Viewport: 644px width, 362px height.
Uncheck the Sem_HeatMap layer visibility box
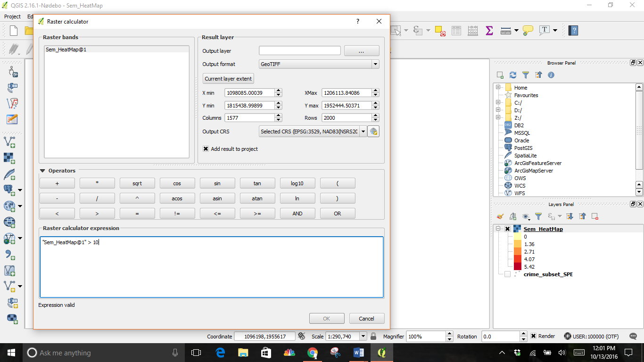click(507, 229)
